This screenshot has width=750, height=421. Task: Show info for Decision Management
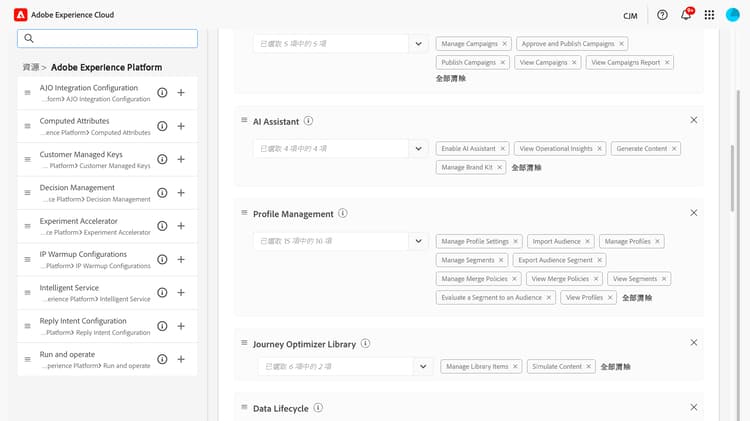click(162, 193)
